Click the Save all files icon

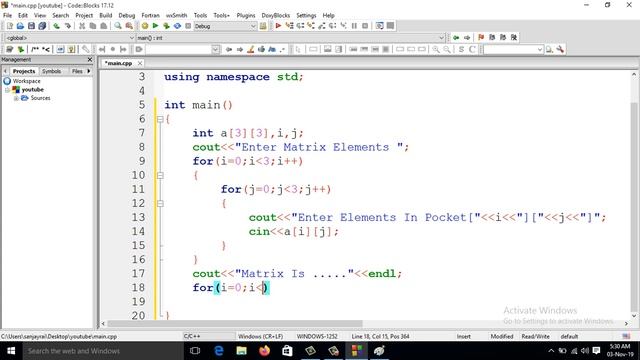click(42, 26)
